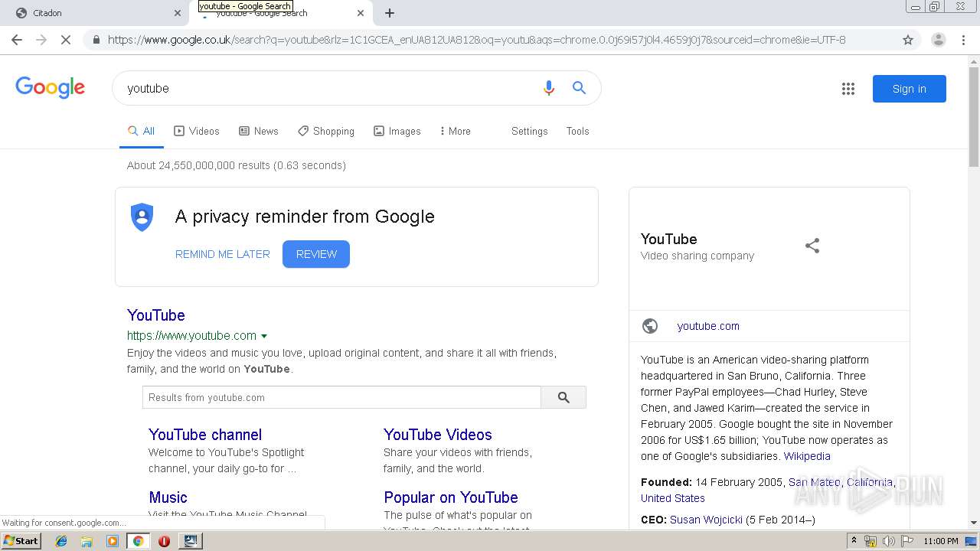This screenshot has width=980, height=551.
Task: Click the Google logo
Action: click(x=50, y=88)
